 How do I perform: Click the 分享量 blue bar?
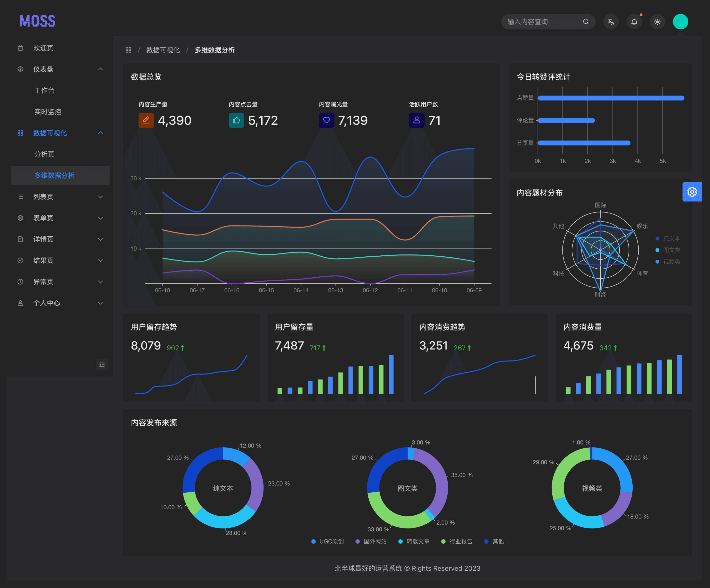[584, 143]
